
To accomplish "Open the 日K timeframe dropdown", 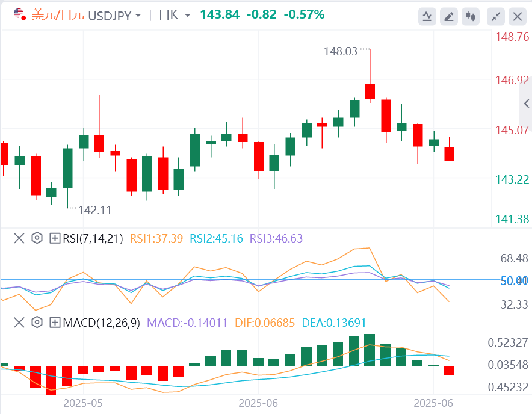I will pyautogui.click(x=188, y=15).
